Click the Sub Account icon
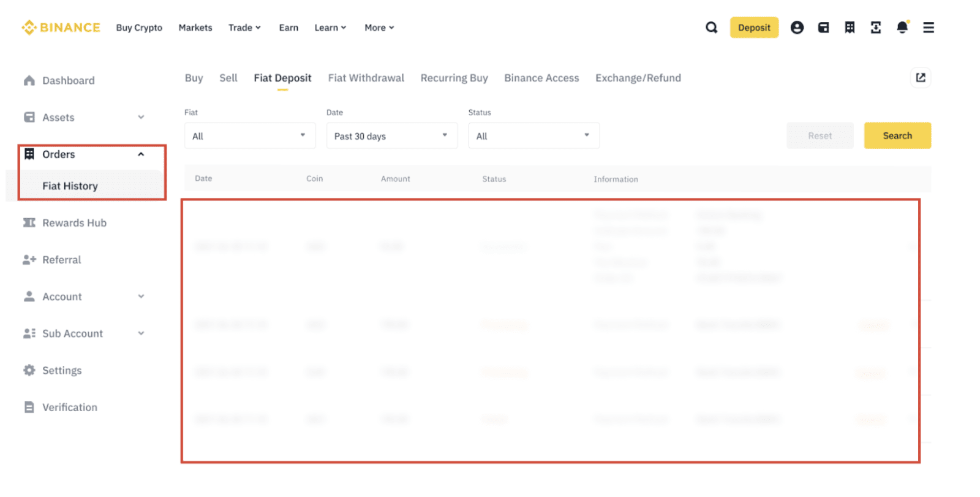Image resolution: width=980 pixels, height=497 pixels. [x=29, y=333]
